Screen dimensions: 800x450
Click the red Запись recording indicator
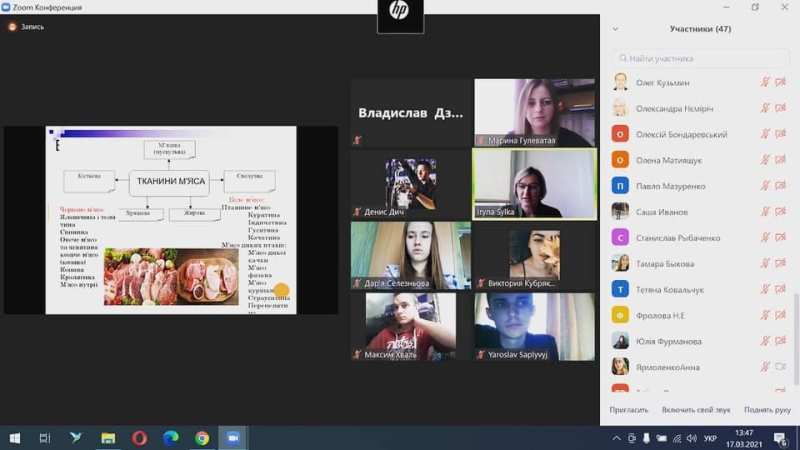(x=12, y=27)
